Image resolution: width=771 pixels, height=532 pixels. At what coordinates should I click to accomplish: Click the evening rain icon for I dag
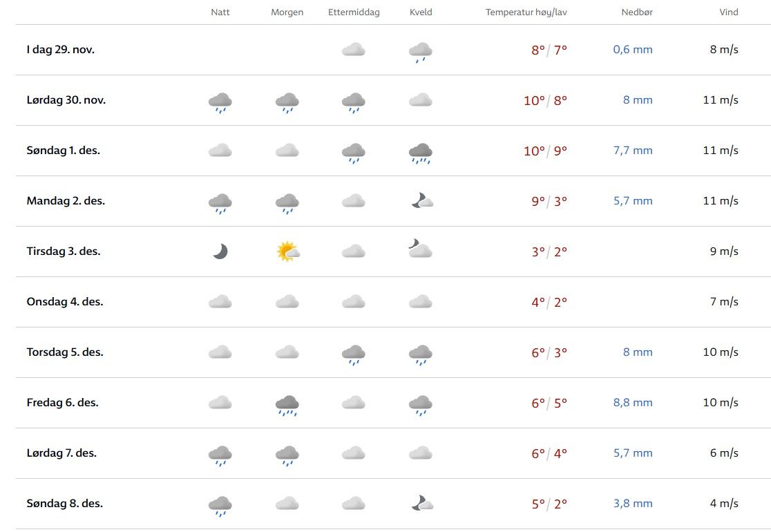[420, 51]
